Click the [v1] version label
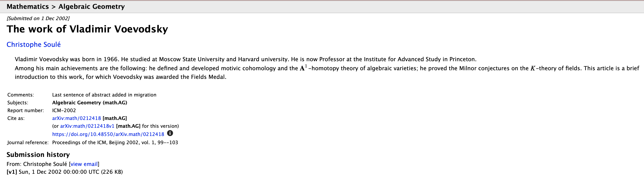This screenshot has height=184, width=644. [12, 172]
